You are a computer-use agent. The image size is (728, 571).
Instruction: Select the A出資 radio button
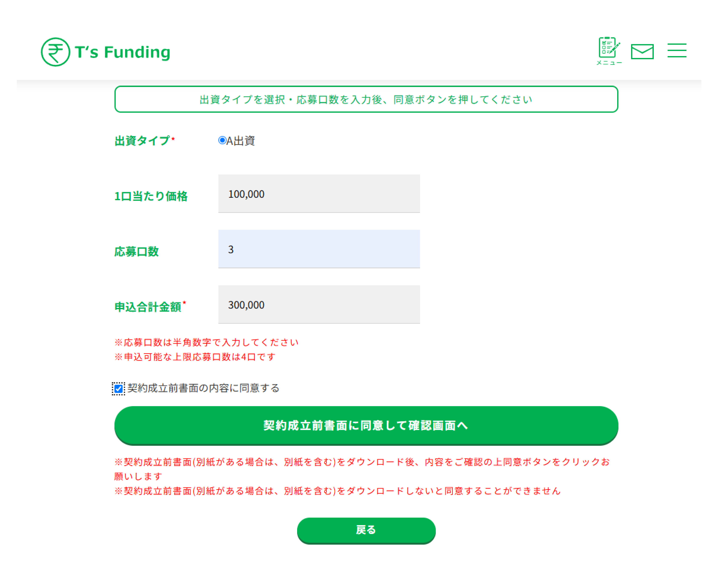tap(222, 140)
